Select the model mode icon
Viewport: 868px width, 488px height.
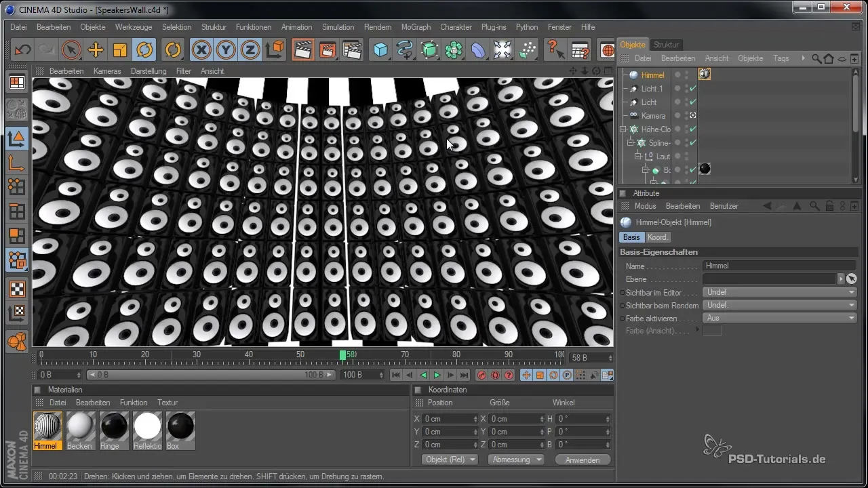(17, 138)
